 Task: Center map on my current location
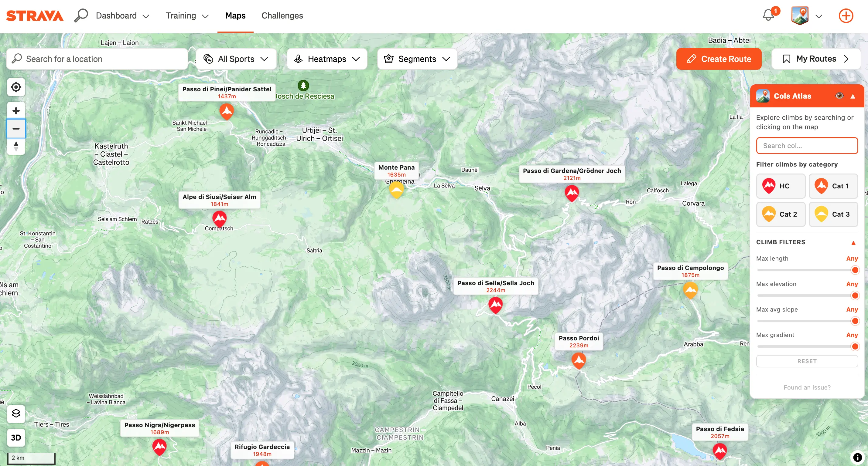click(16, 87)
